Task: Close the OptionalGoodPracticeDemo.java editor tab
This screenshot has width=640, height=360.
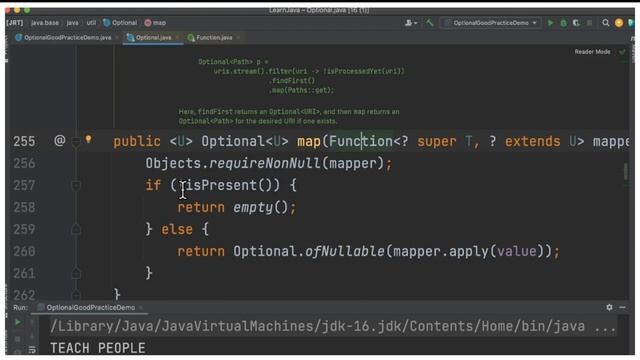Action: [x=117, y=38]
